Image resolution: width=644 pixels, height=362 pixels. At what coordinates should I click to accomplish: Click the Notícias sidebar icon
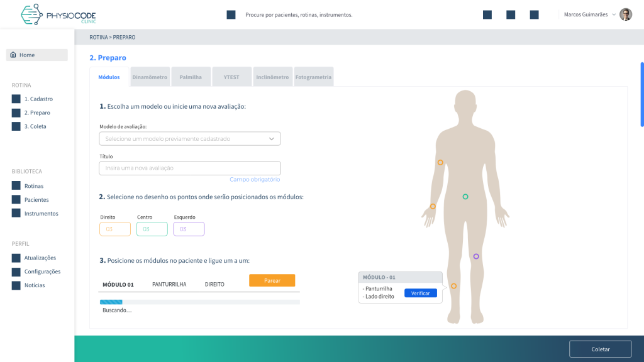(x=16, y=285)
